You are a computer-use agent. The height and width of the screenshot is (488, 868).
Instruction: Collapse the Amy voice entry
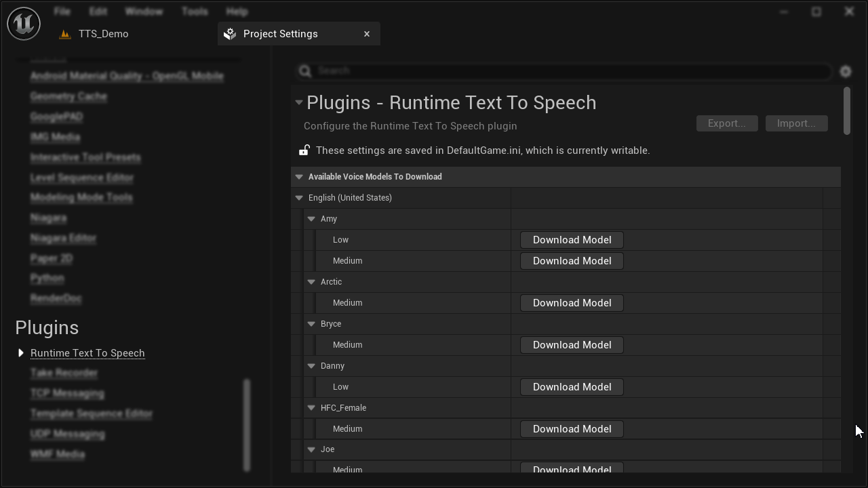(x=311, y=219)
